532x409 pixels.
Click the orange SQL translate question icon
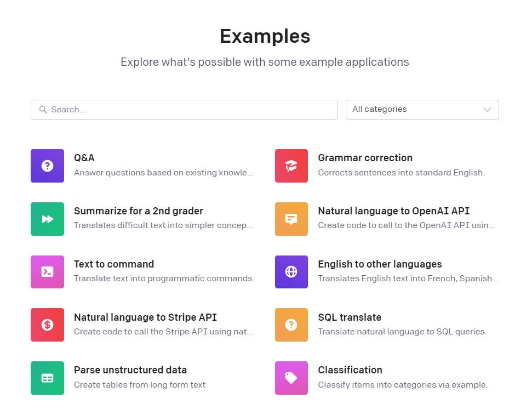point(291,325)
